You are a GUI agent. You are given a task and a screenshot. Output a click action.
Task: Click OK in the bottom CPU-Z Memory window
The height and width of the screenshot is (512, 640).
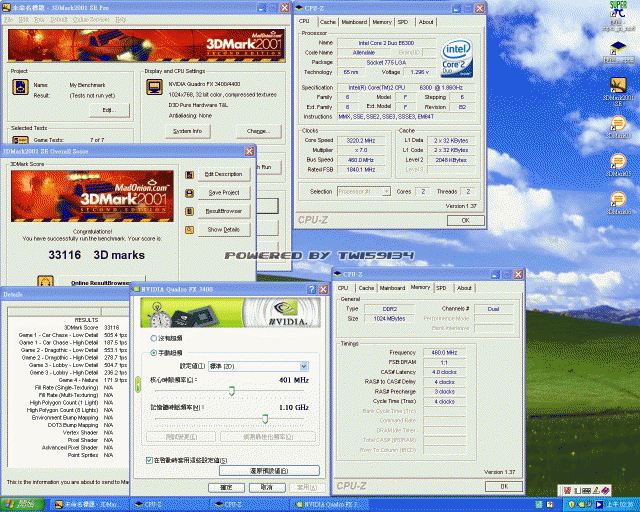click(504, 486)
